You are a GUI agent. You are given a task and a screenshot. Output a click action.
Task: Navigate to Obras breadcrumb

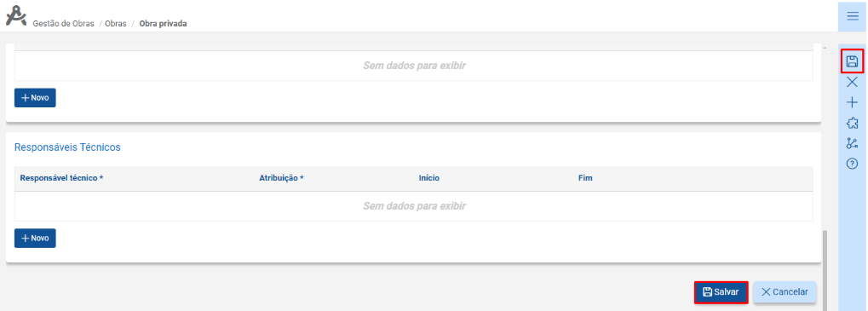116,24
